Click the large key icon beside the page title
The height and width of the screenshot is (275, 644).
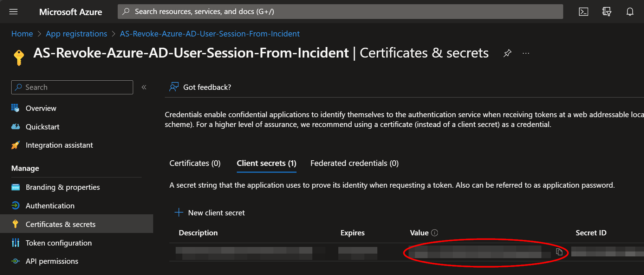(x=19, y=58)
